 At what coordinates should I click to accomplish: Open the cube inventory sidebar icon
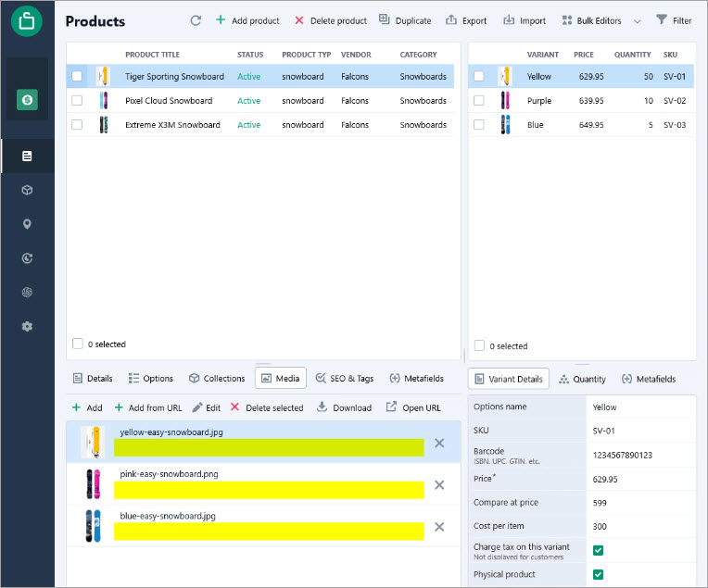(27, 190)
